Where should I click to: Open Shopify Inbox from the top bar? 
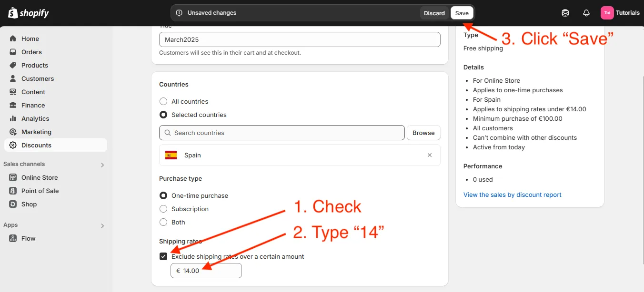pos(565,13)
